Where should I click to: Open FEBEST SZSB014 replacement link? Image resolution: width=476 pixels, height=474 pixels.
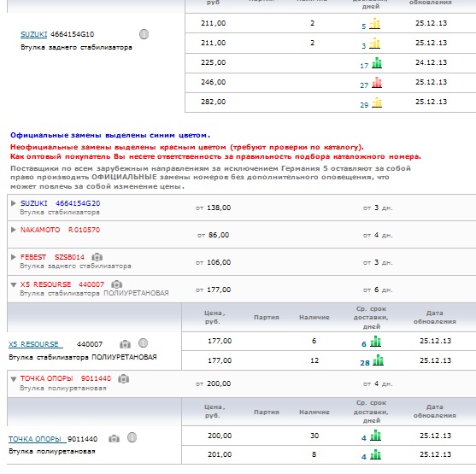(x=52, y=257)
